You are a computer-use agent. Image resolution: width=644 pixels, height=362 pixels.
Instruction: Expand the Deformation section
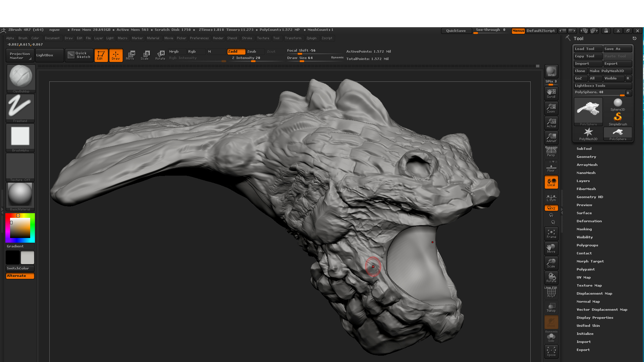point(589,221)
